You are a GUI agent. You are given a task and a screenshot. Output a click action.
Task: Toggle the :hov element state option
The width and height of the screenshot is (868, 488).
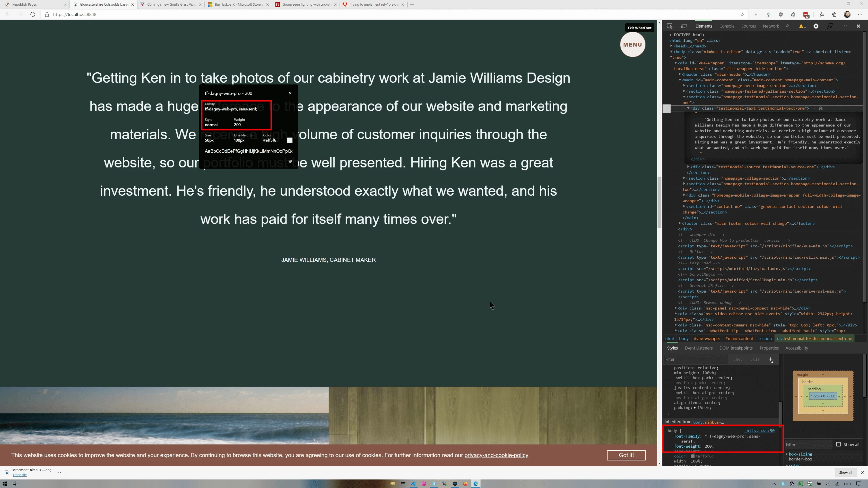[x=738, y=359]
